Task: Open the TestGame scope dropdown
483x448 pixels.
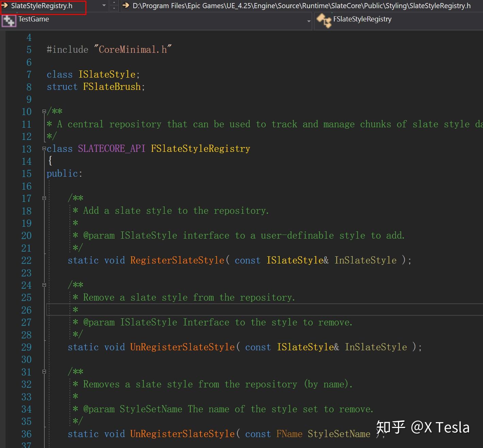Action: pos(309,21)
